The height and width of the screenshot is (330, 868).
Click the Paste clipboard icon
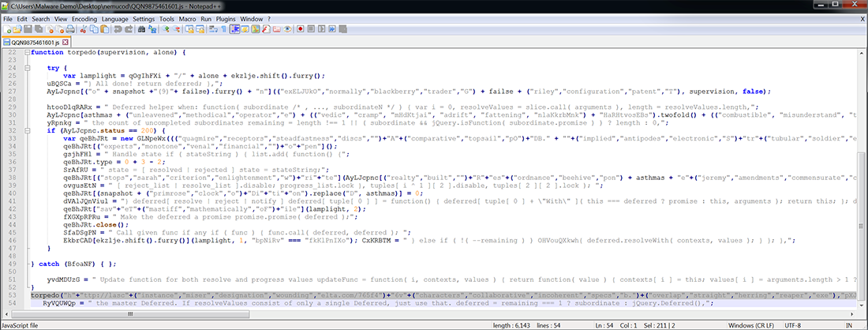pyautogui.click(x=105, y=28)
